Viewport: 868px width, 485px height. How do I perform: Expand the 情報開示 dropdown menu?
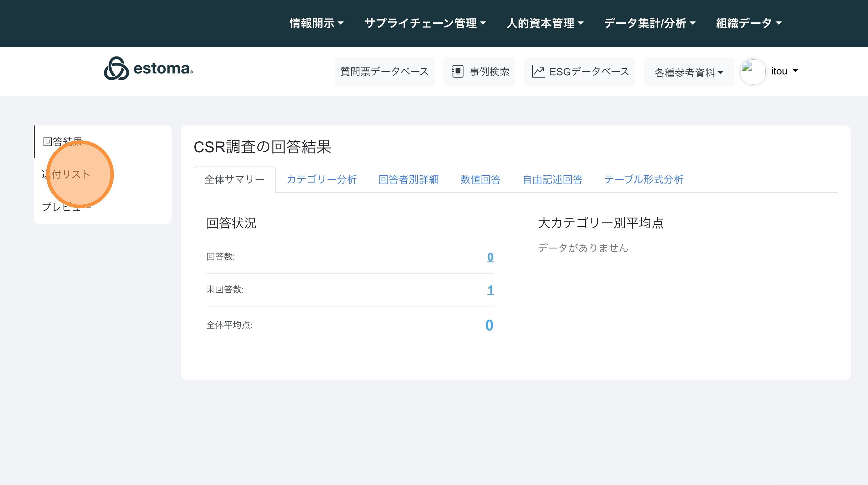(316, 23)
